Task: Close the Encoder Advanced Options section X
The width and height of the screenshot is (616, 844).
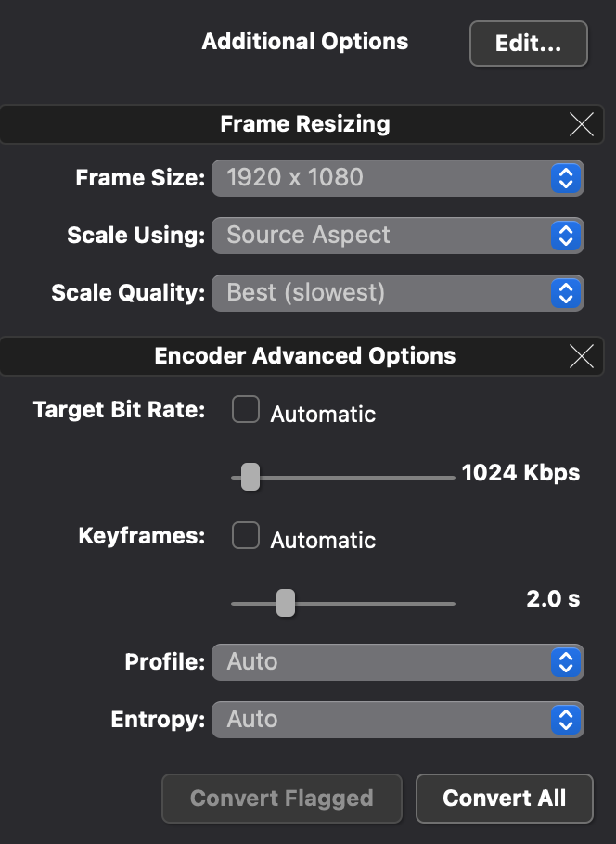Action: [582, 356]
